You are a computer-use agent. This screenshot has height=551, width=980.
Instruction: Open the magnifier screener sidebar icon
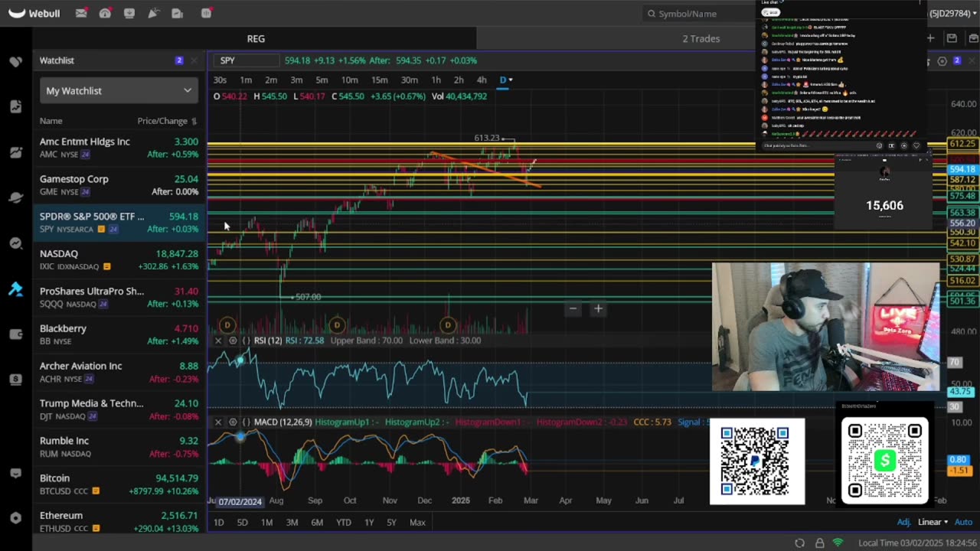point(15,243)
